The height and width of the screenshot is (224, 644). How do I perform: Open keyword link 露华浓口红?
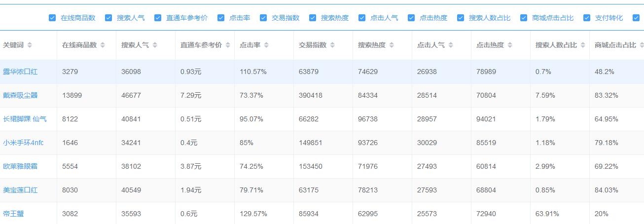click(20, 72)
